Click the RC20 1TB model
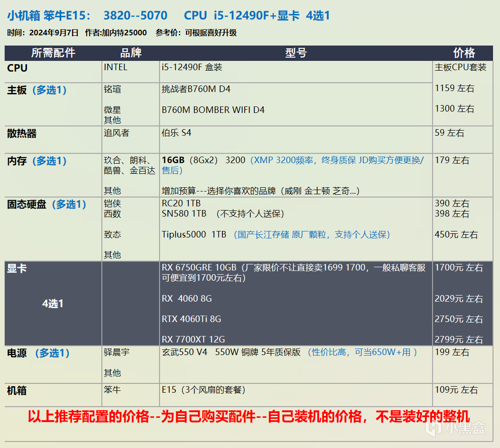Viewport: 500px width, 448px height. 181,203
